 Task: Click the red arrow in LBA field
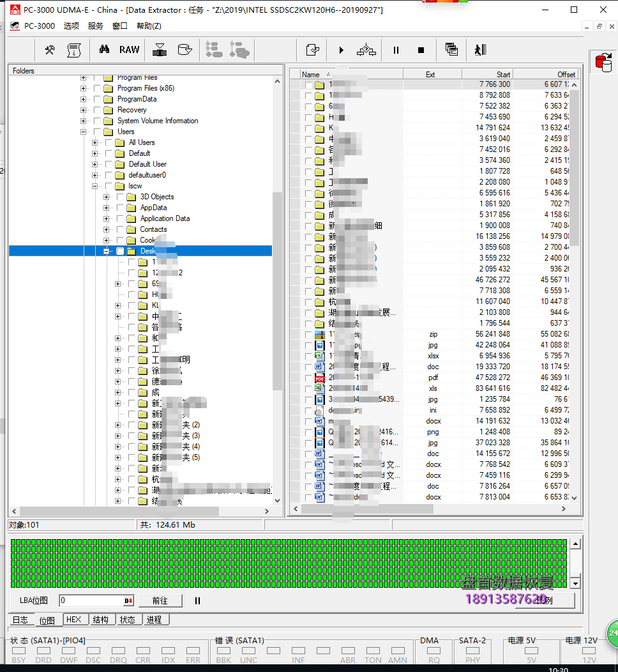pos(128,601)
